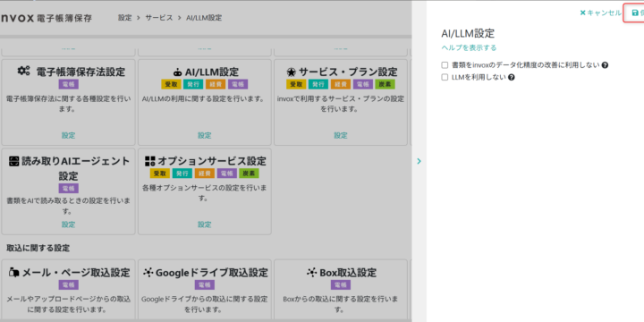This screenshot has height=322, width=644.
Task: Collapse the side panel with chevron arrow
Action: tap(419, 161)
